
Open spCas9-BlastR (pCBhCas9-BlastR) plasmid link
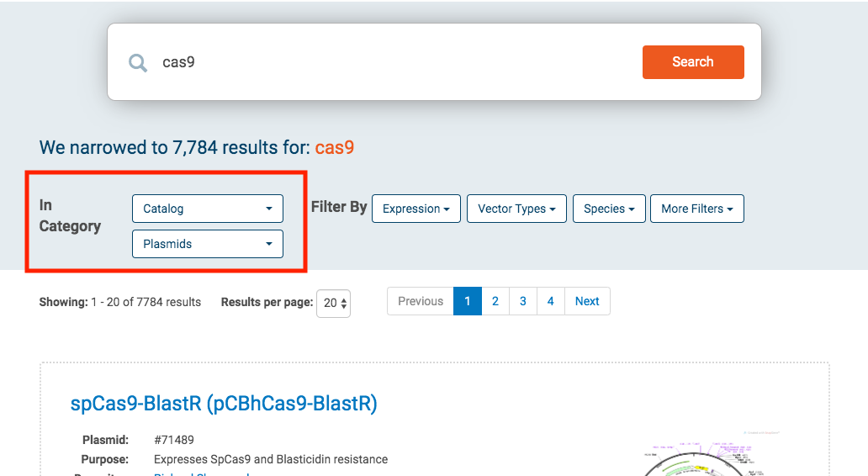click(x=224, y=404)
